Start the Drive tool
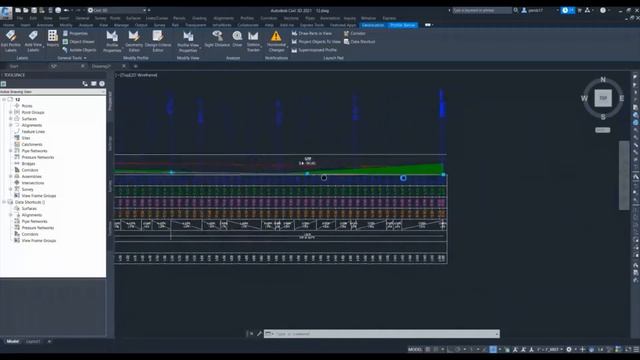The width and height of the screenshot is (640, 360). click(237, 39)
